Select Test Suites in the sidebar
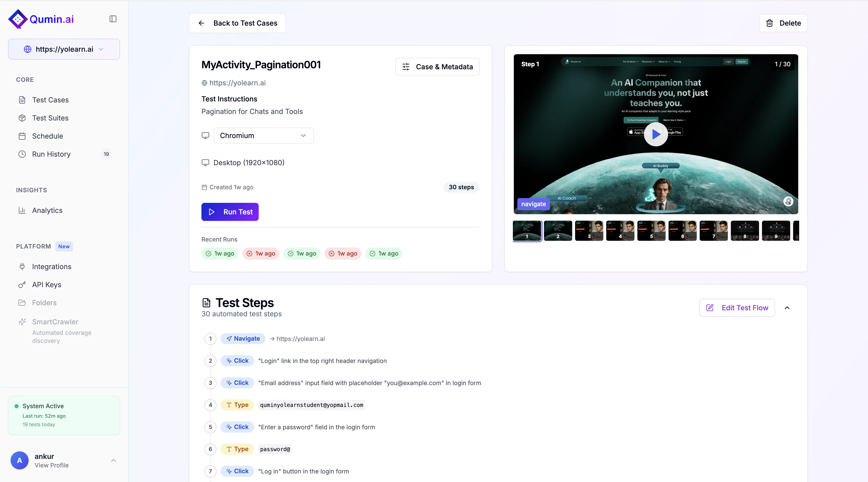868x482 pixels. coord(50,118)
